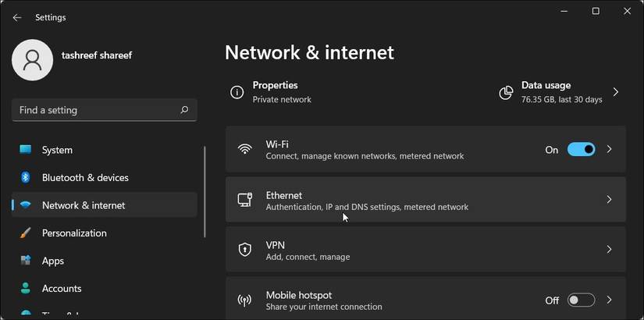644x320 pixels.
Task: Click the Properties info icon
Action: click(237, 92)
